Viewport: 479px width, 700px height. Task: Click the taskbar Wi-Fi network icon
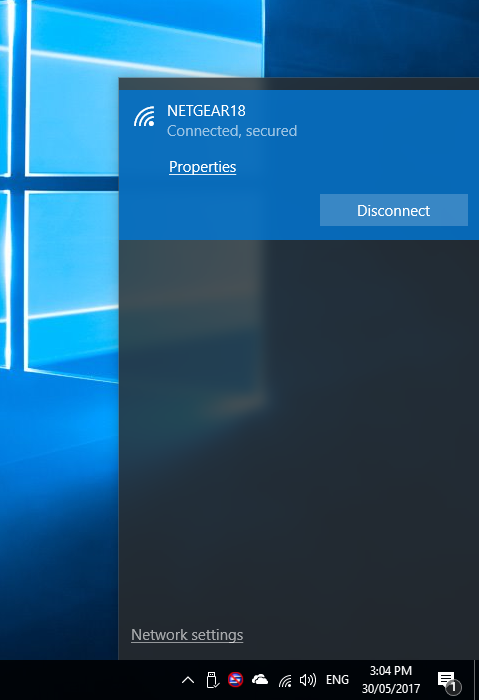pos(285,680)
